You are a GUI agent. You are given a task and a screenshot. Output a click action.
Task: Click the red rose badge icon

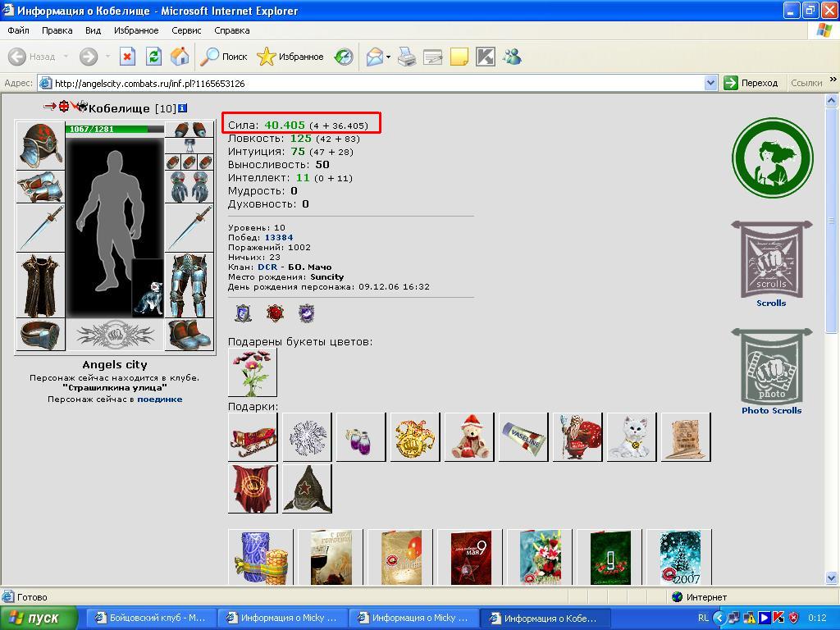pos(275,313)
